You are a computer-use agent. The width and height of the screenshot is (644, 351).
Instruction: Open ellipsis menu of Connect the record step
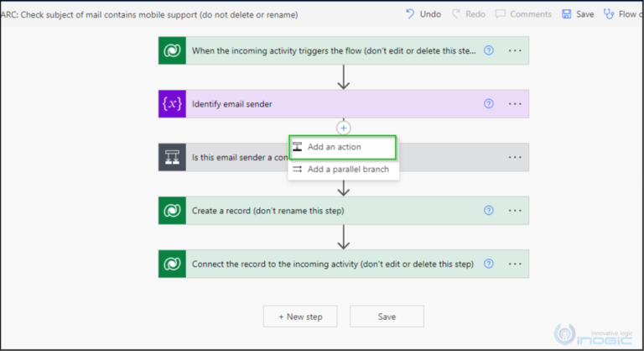click(515, 264)
